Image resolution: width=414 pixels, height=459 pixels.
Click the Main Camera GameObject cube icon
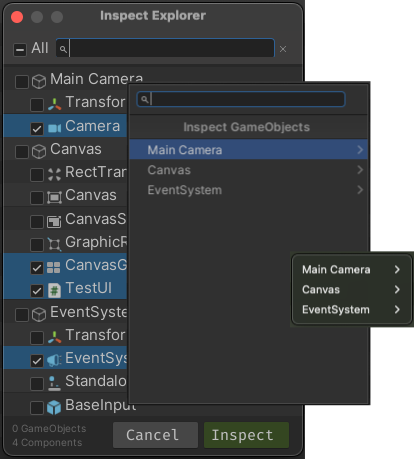(x=39, y=81)
